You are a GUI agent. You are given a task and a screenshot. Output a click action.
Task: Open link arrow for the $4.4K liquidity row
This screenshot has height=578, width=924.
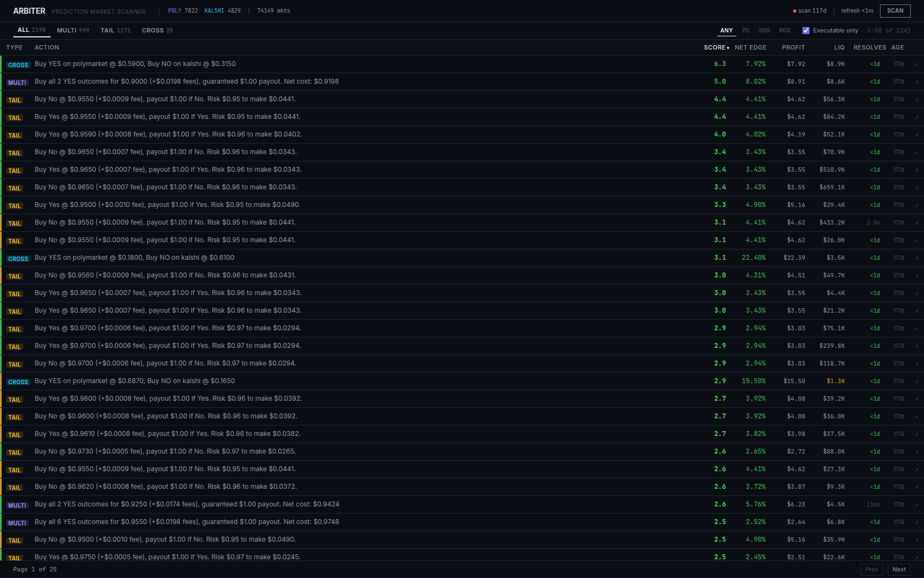[916, 293]
